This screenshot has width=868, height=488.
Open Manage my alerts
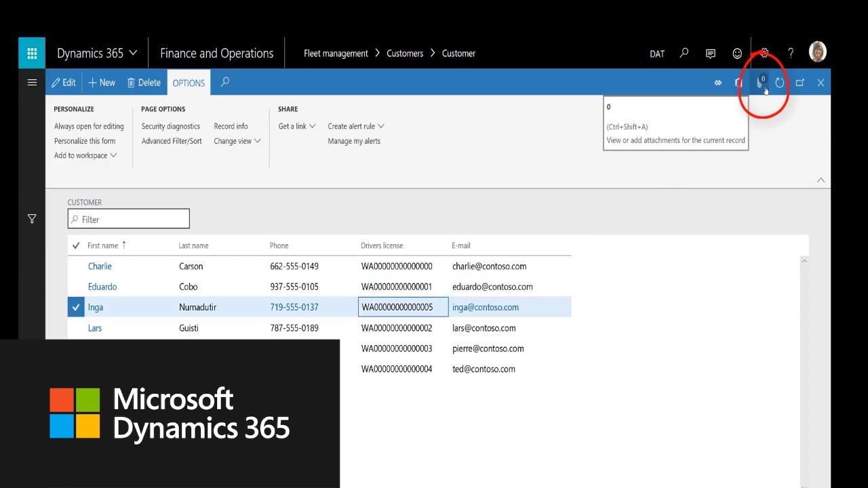tap(354, 141)
